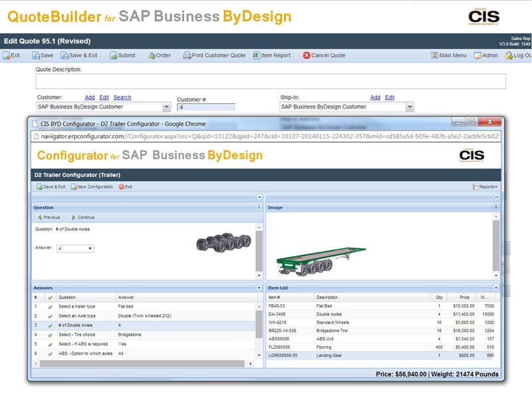Open the Customer dropdown
The height and width of the screenshot is (400, 532).
[x=167, y=106]
